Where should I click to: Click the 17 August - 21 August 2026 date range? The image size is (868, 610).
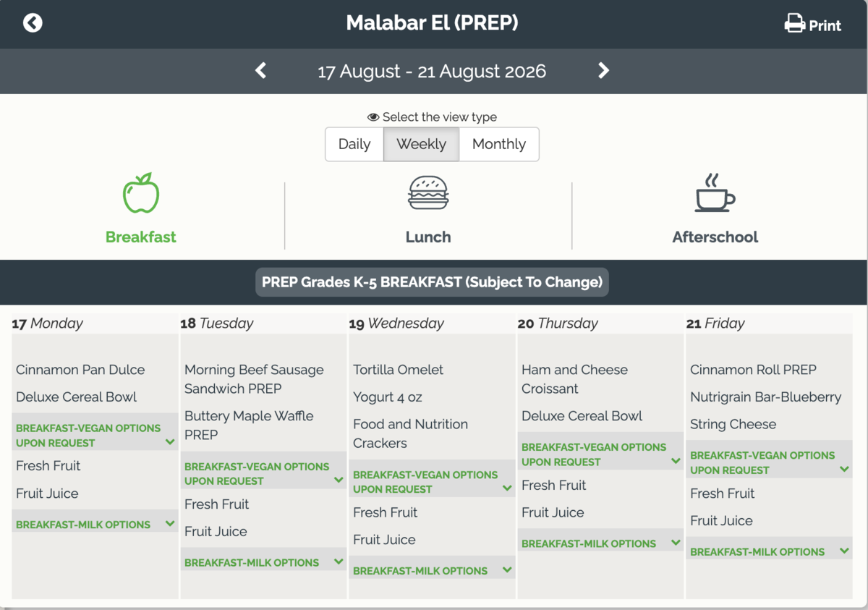coord(432,72)
